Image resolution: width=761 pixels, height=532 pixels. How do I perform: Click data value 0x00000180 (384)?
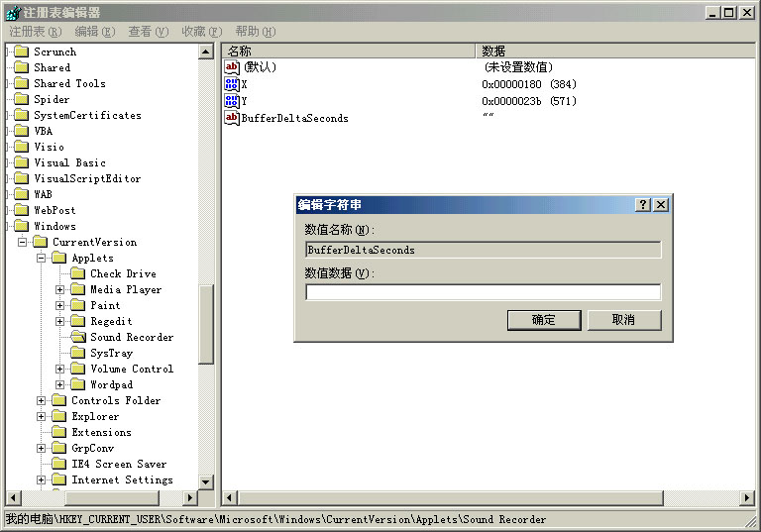[x=528, y=84]
